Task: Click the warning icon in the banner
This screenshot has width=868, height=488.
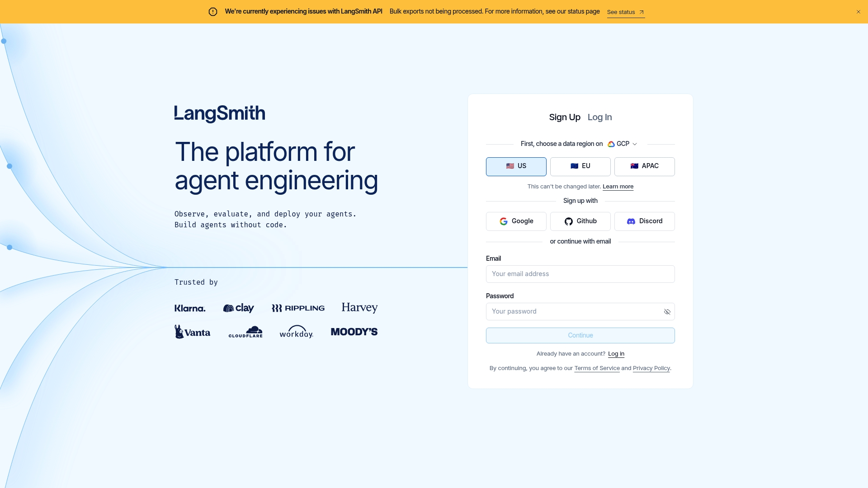Action: (x=213, y=12)
